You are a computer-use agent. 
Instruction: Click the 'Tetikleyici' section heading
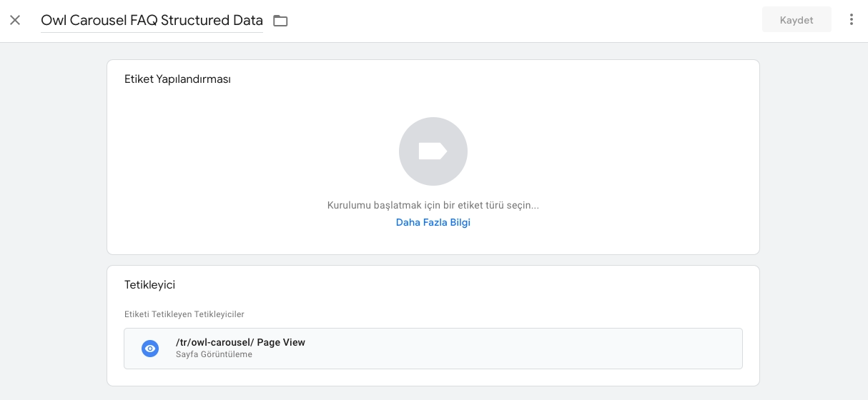pos(149,285)
